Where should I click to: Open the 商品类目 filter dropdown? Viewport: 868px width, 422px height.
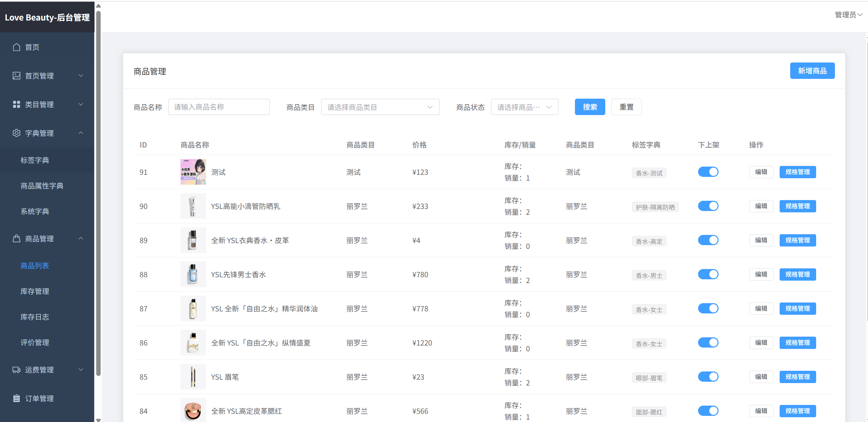(380, 107)
